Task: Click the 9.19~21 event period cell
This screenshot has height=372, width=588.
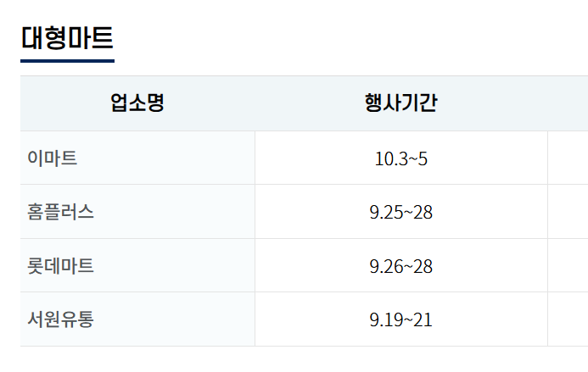Action: pyautogui.click(x=400, y=320)
